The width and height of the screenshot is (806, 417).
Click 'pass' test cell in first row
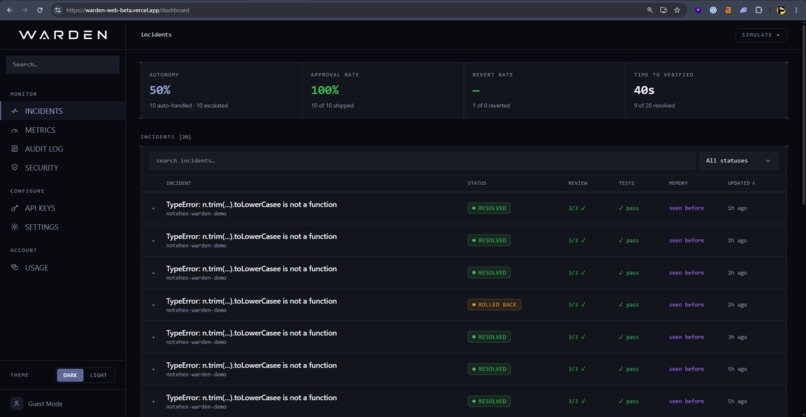pyautogui.click(x=629, y=208)
